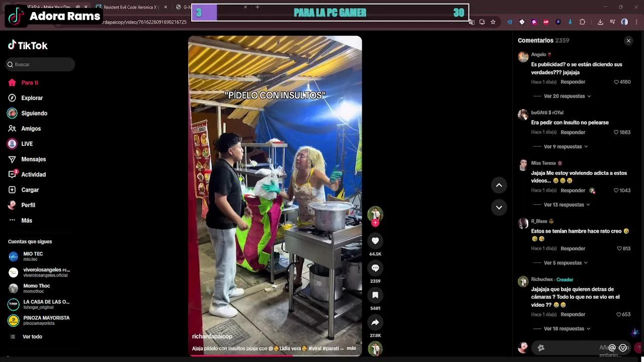Post comment with red send arrow

[638, 347]
